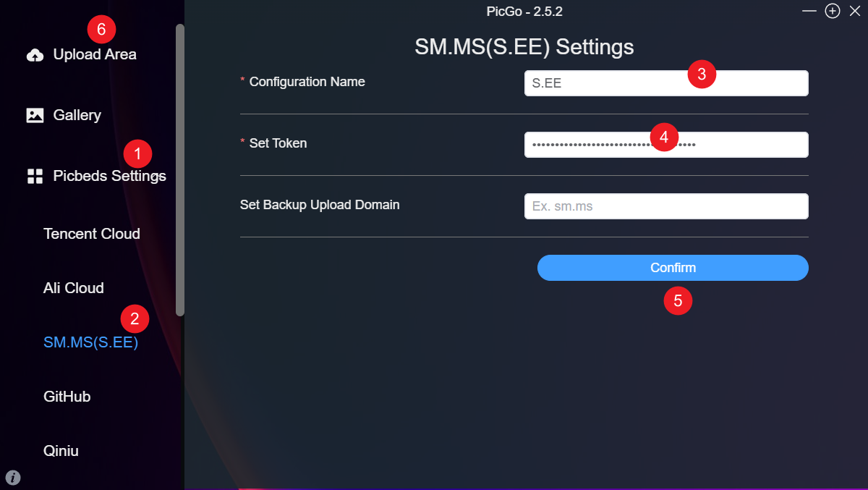868x490 pixels.
Task: Click the PicGo version title in titlebar
Action: [x=524, y=11]
